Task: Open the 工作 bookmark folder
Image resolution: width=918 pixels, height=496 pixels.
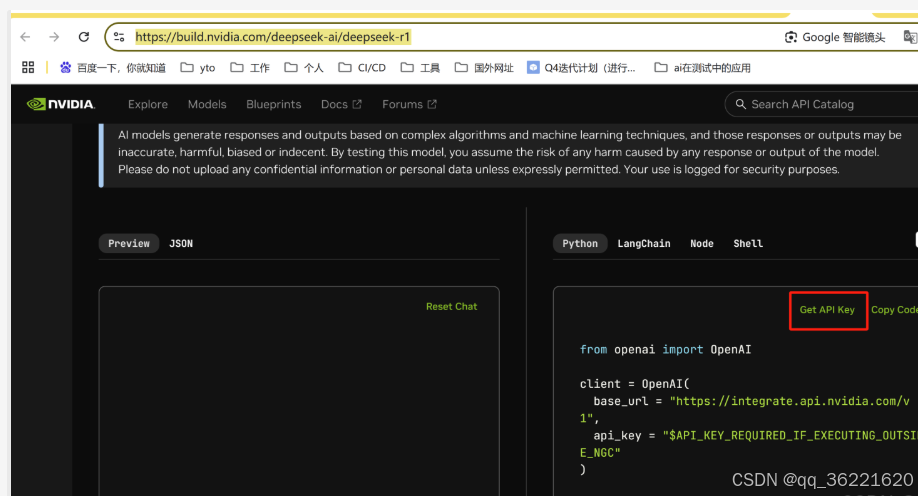Action: 250,68
